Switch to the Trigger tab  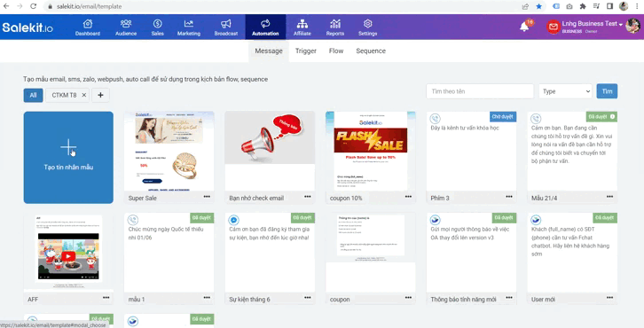(305, 51)
